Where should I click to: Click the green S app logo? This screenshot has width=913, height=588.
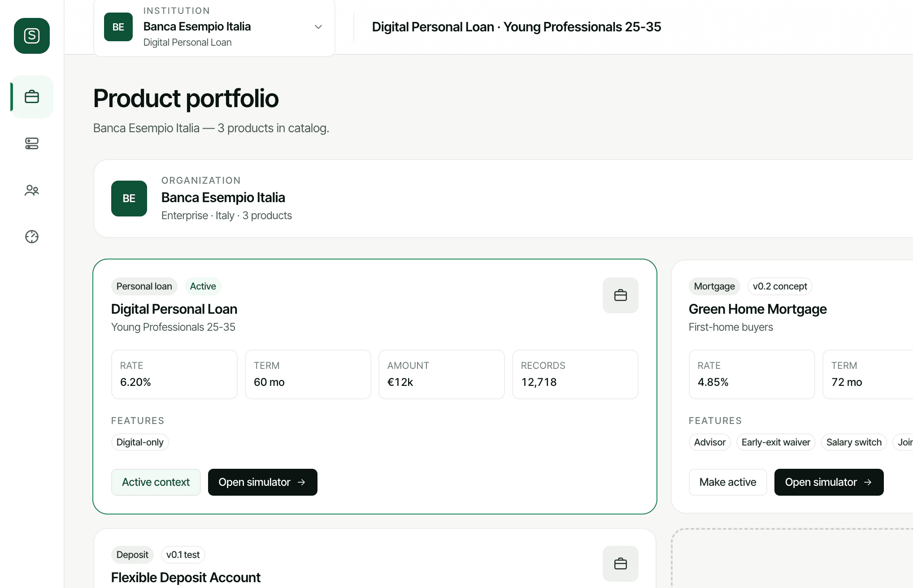pyautogui.click(x=32, y=36)
